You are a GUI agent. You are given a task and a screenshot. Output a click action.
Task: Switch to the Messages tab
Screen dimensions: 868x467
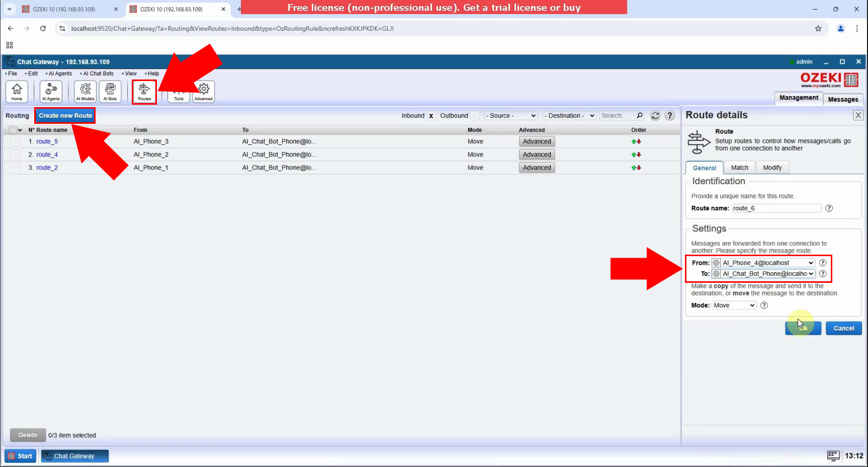tap(843, 99)
